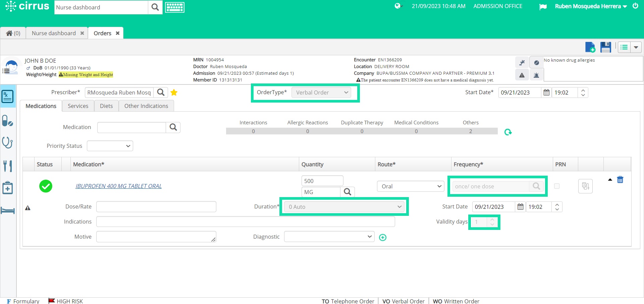Open the medical kit icon in sidebar
The height and width of the screenshot is (304, 644).
(8, 188)
